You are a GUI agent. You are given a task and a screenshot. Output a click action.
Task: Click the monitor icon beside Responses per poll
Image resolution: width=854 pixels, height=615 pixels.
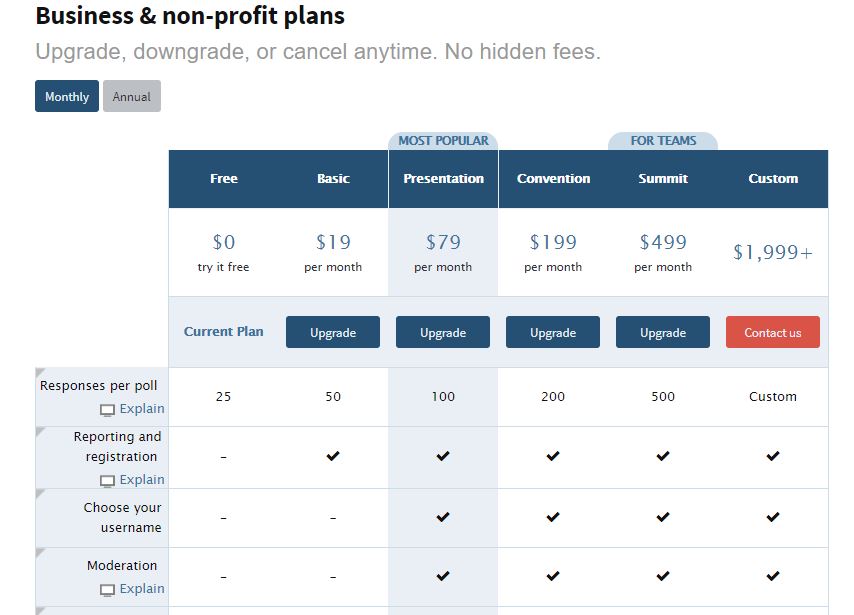click(x=107, y=410)
